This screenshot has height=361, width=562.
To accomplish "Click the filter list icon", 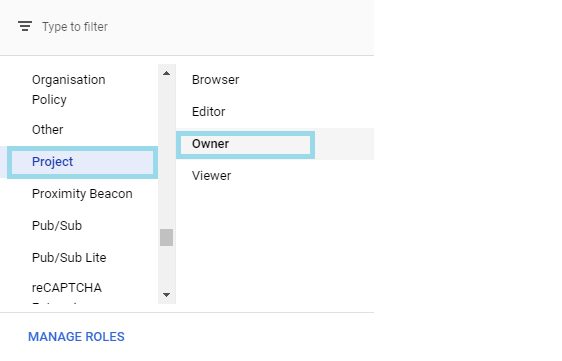I will tap(25, 26).
